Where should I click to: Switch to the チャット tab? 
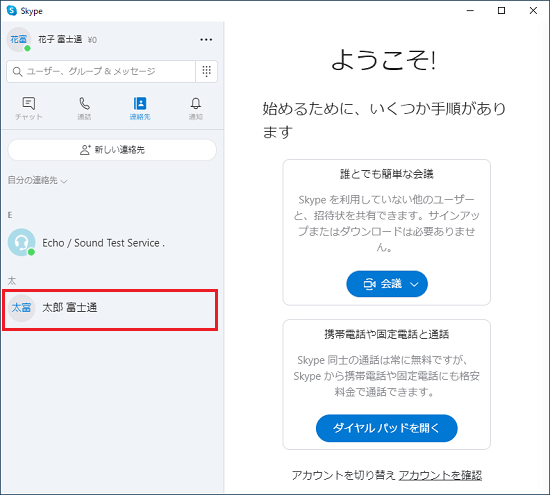click(28, 108)
